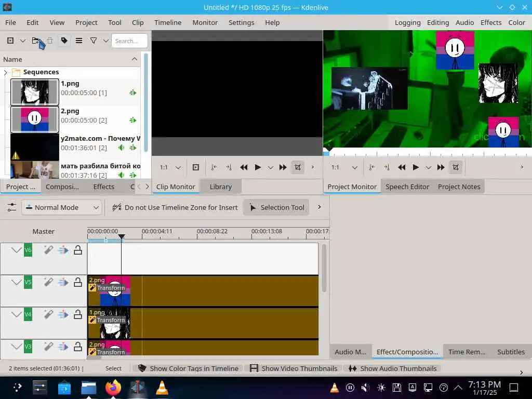Viewport: 532px width, 399px height.
Task: Switch to the Audio workspace layout
Action: click(x=464, y=22)
